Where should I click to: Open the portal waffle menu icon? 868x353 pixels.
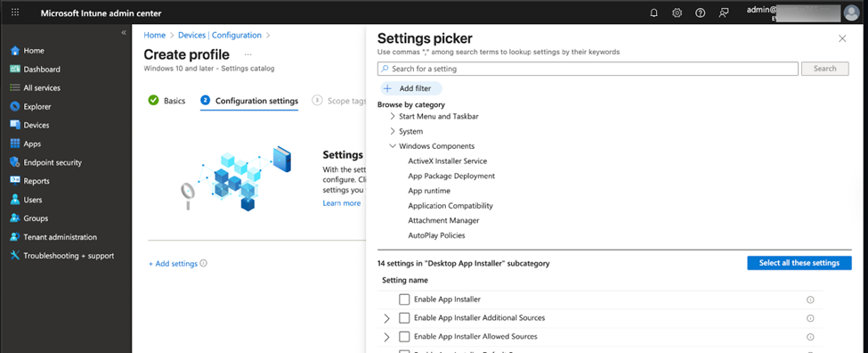15,12
